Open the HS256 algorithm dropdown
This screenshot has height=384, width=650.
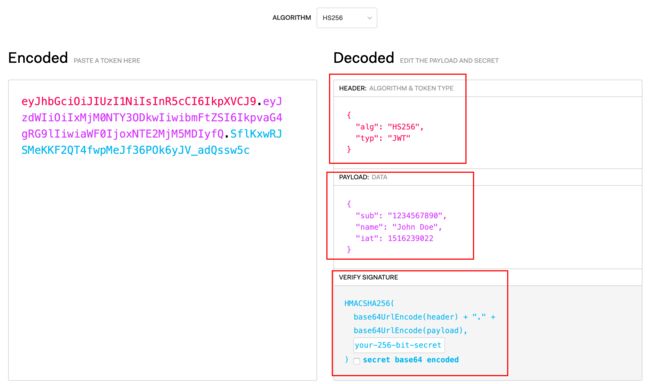coord(347,18)
